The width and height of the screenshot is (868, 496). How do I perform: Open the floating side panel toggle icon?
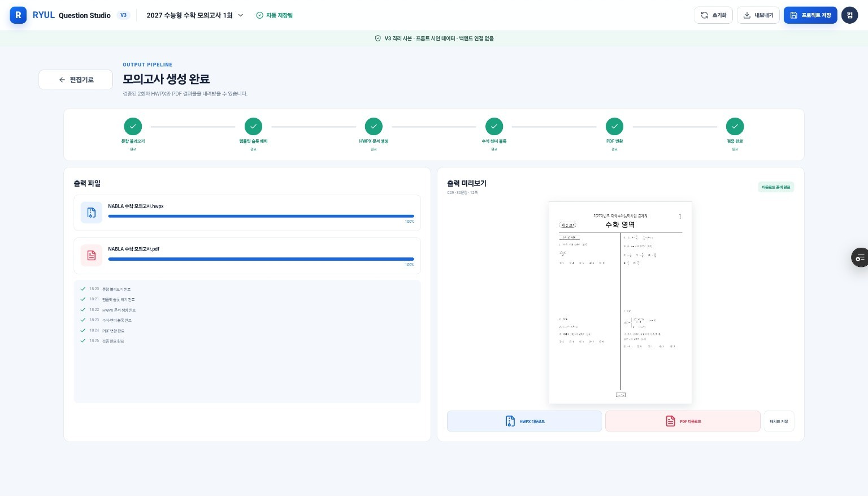(860, 257)
